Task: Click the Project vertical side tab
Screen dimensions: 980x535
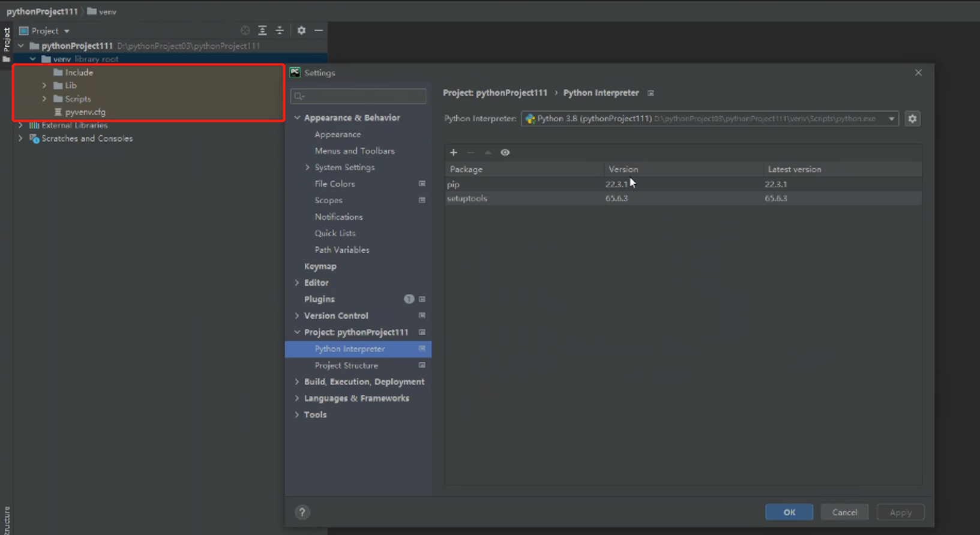Action: point(7,44)
